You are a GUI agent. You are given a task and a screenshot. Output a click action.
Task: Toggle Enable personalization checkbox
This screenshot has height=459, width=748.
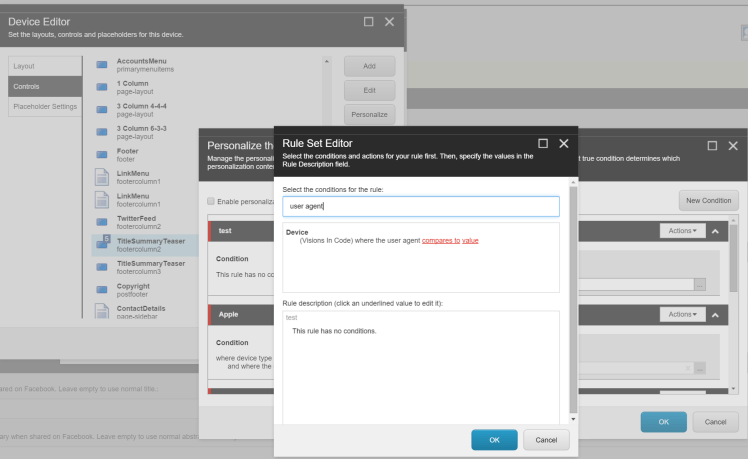tap(211, 201)
